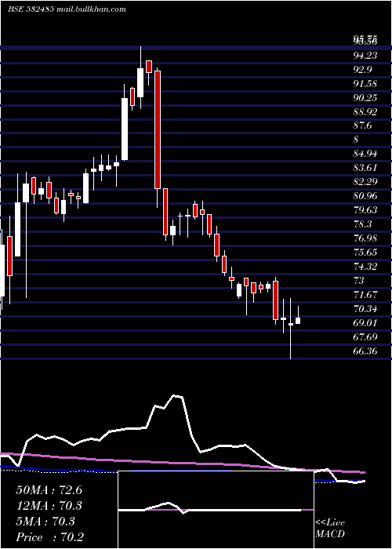Click the 73 price axis label

click(359, 281)
